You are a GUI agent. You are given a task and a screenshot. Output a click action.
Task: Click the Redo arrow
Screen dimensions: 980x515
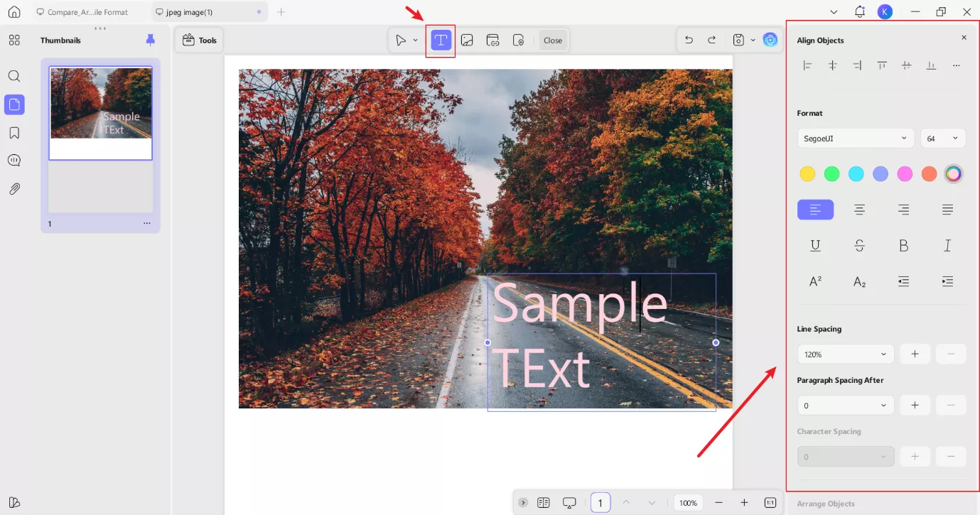click(x=711, y=40)
